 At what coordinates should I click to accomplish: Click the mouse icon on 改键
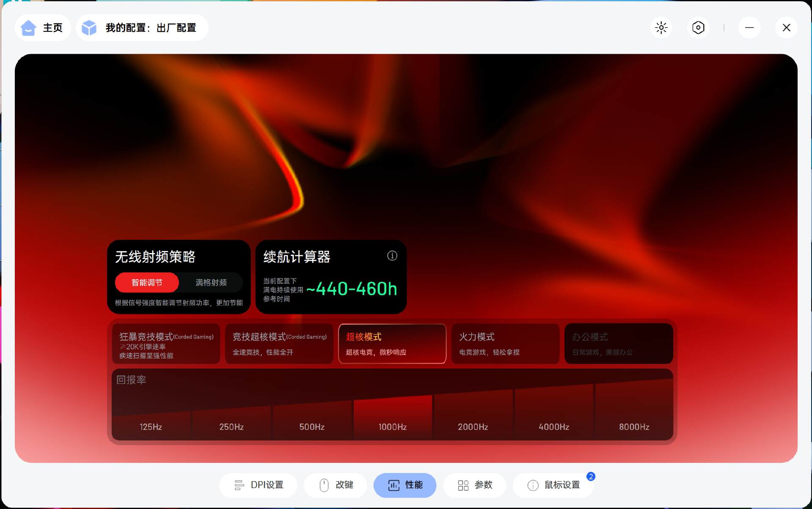click(x=324, y=485)
